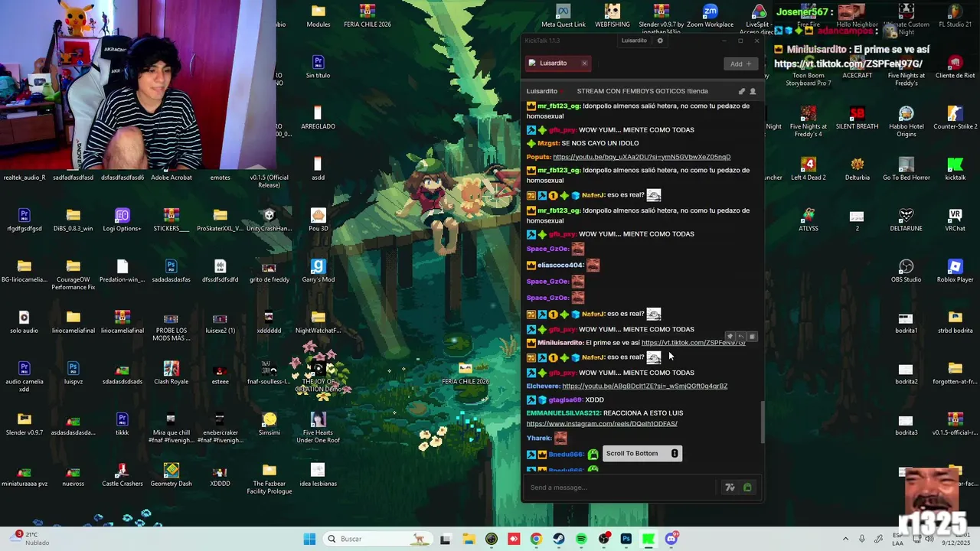Viewport: 980px width, 551px height.
Task: Select the Adobe Acrobat desktop icon
Action: (x=171, y=168)
